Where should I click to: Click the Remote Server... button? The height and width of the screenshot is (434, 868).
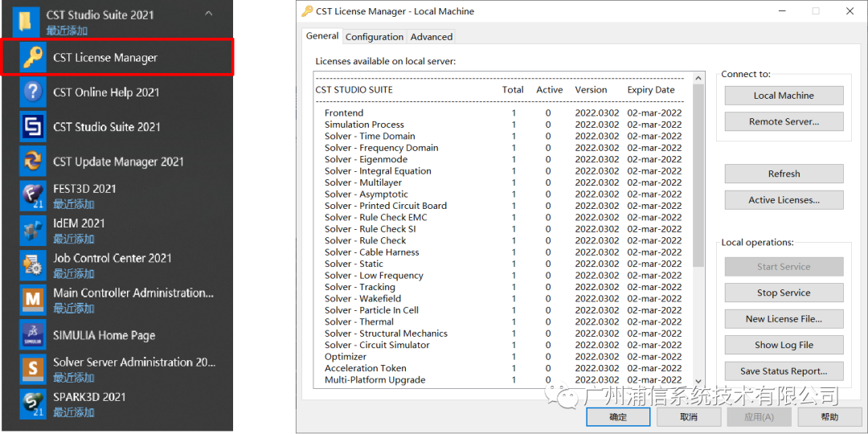[784, 121]
